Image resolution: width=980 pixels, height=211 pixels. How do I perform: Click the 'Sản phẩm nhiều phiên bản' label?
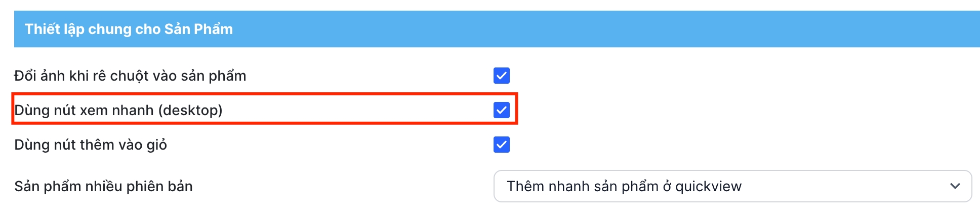(103, 186)
